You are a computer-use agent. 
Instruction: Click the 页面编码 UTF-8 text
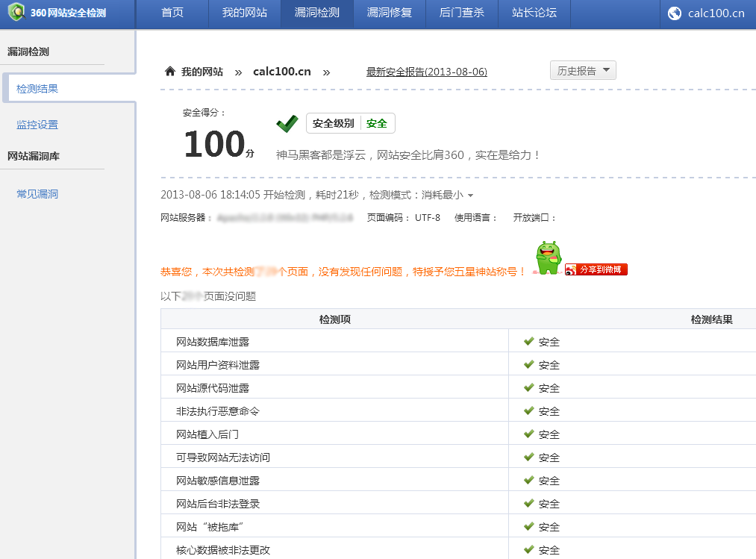click(404, 217)
